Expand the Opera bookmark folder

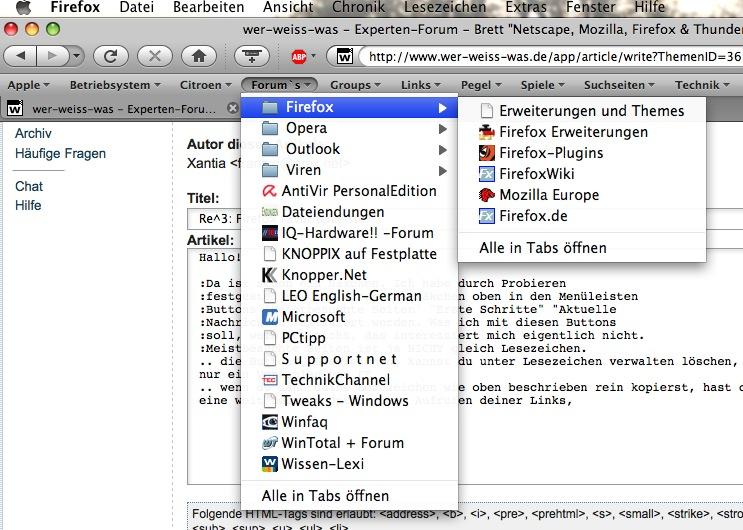click(x=306, y=128)
